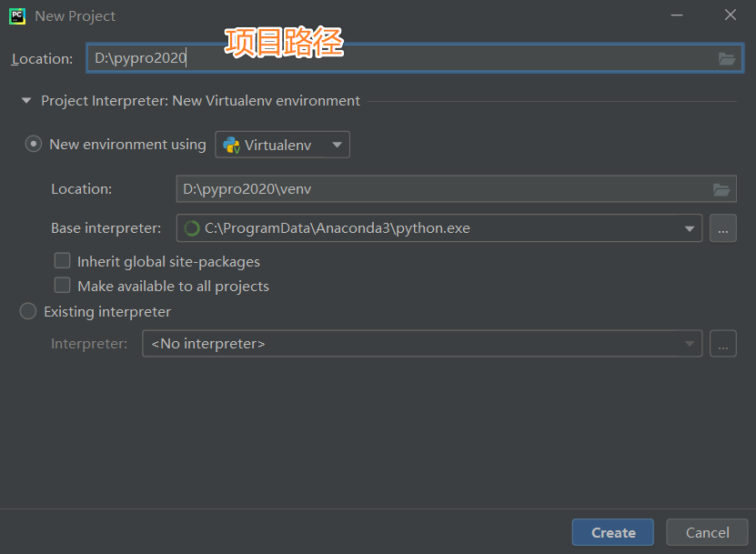The height and width of the screenshot is (554, 756).
Task: Browse folder for virtualenv Location path
Action: pos(721,189)
